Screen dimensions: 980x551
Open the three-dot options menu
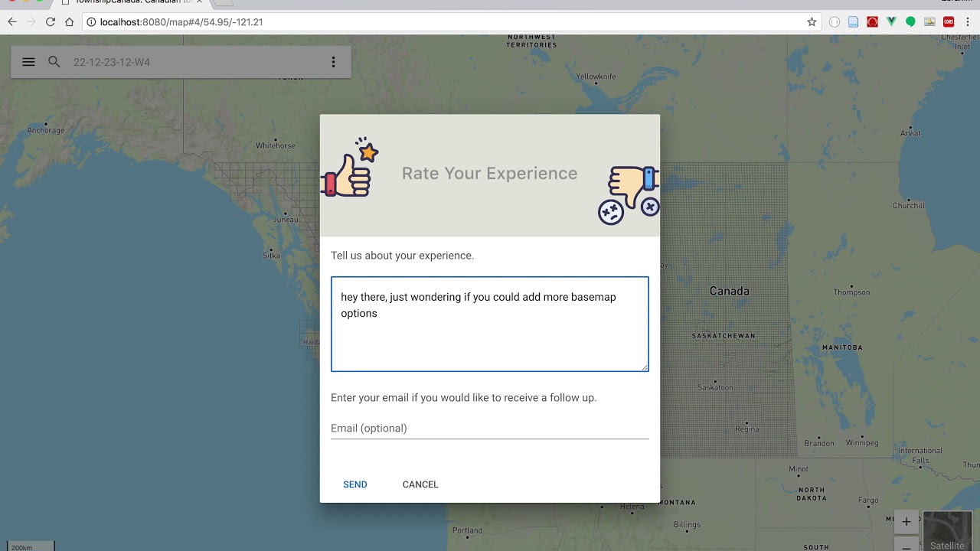coord(333,62)
